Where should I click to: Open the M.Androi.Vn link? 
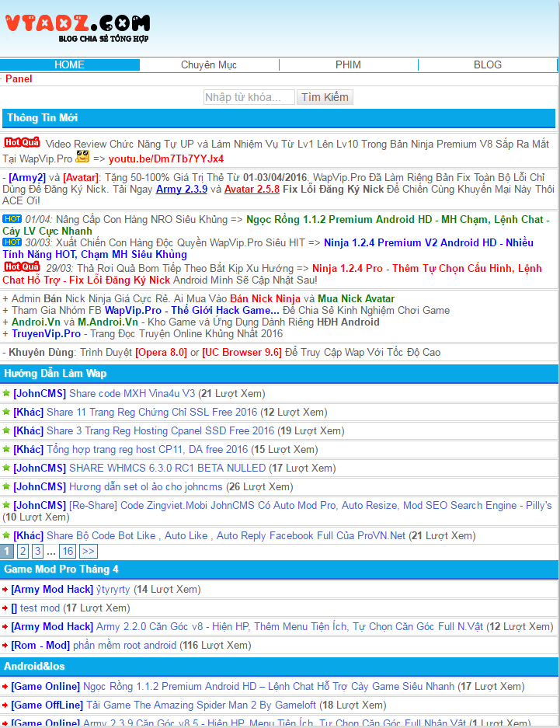click(x=108, y=322)
